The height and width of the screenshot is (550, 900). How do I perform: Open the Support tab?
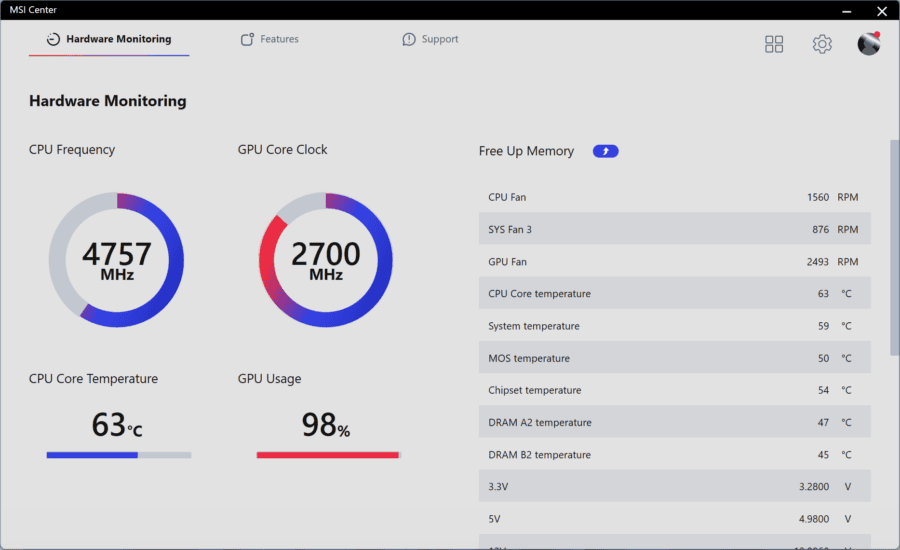tap(430, 39)
